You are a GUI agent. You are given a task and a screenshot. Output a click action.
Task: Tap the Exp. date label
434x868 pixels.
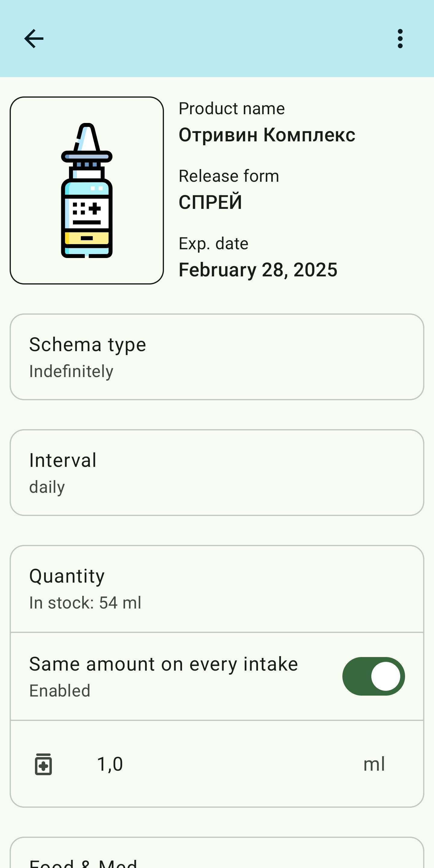point(213,243)
